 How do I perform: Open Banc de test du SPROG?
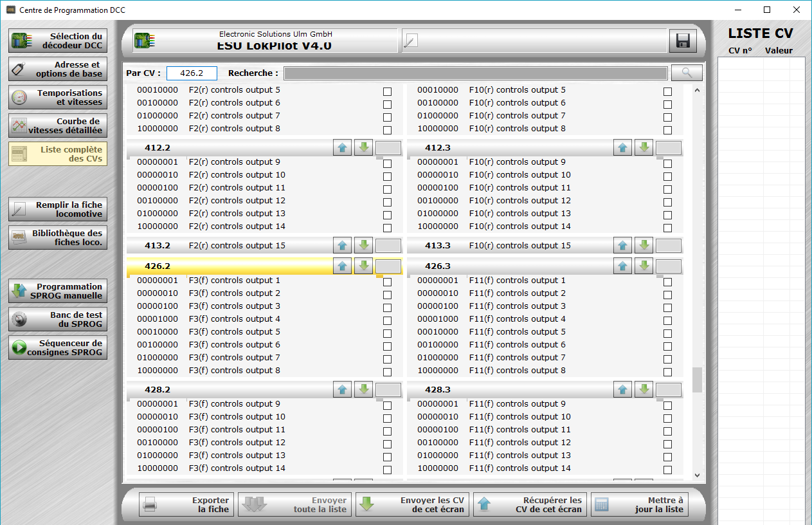[58, 320]
